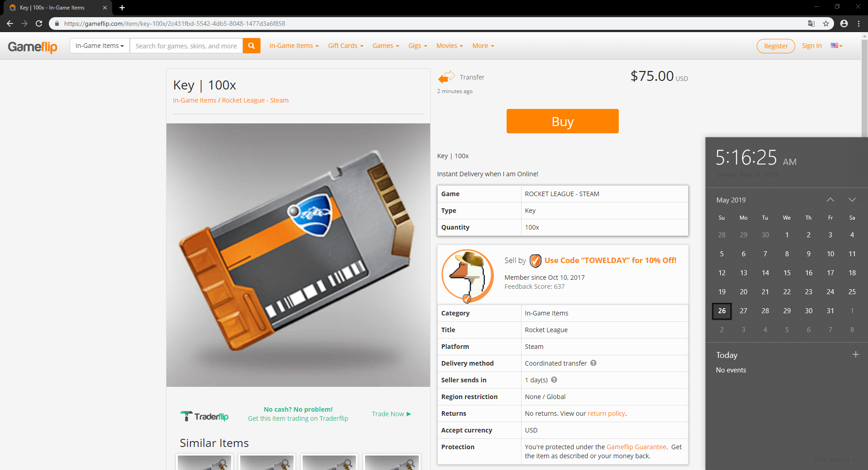This screenshot has width=868, height=470.
Task: Open the In-Game Items search category dropdown
Action: [100, 46]
